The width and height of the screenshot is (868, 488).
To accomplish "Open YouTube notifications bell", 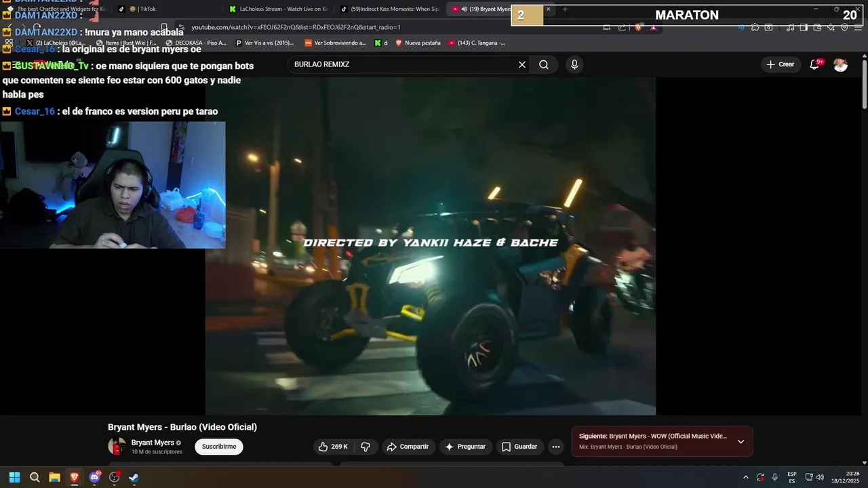I will click(x=815, y=64).
